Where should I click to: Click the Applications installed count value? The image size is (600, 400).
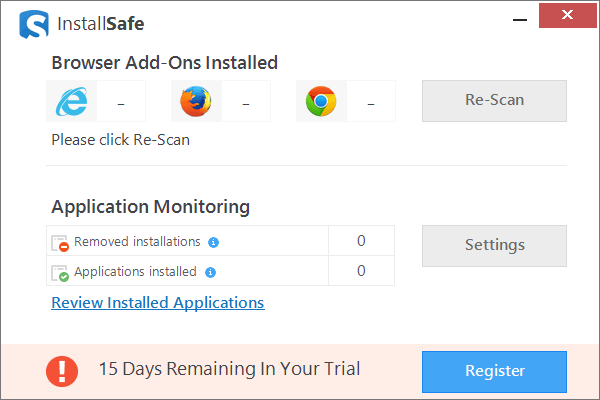[x=361, y=271]
